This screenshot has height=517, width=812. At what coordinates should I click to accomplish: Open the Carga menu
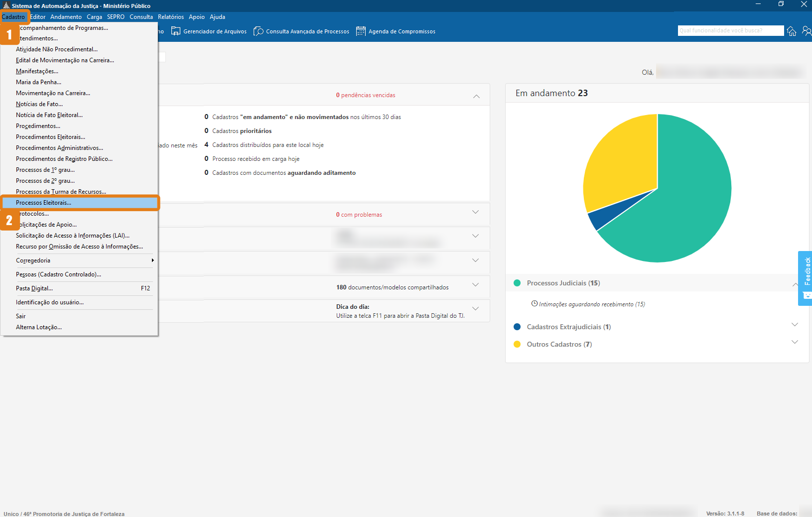(x=94, y=17)
